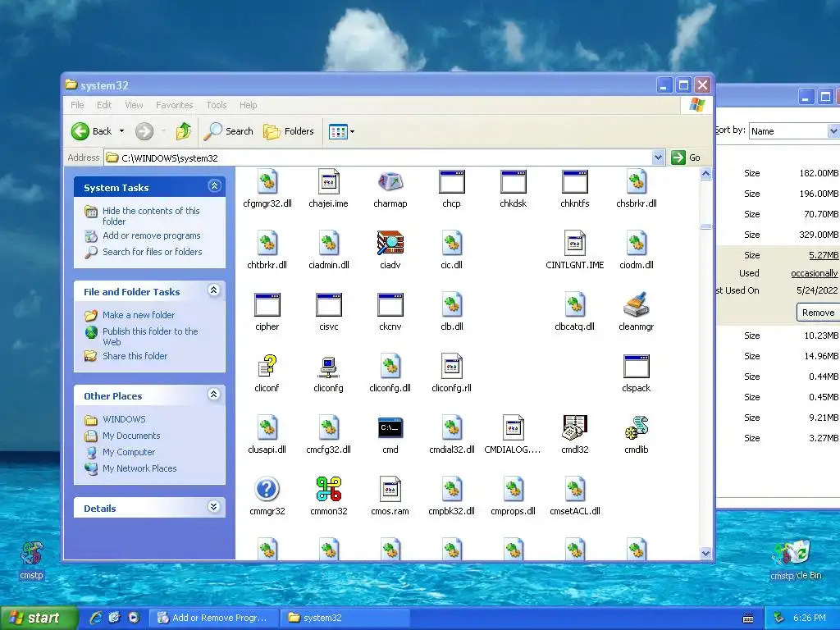
Task: Open My Network Places link
Action: pos(139,468)
